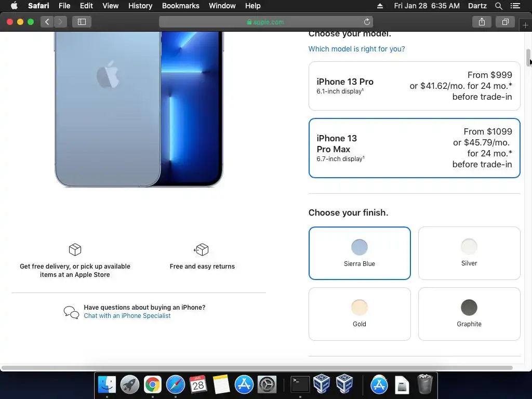
Task: Click the apple.com address bar
Action: click(266, 22)
